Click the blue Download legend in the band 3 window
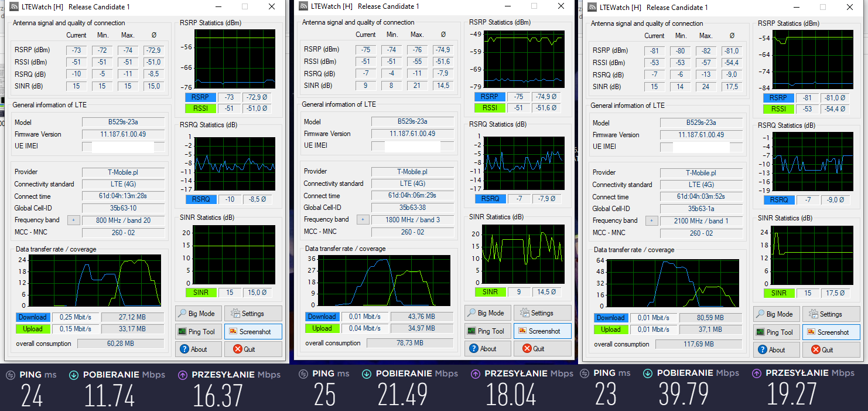Viewport: 868px width, 411px height. [322, 317]
